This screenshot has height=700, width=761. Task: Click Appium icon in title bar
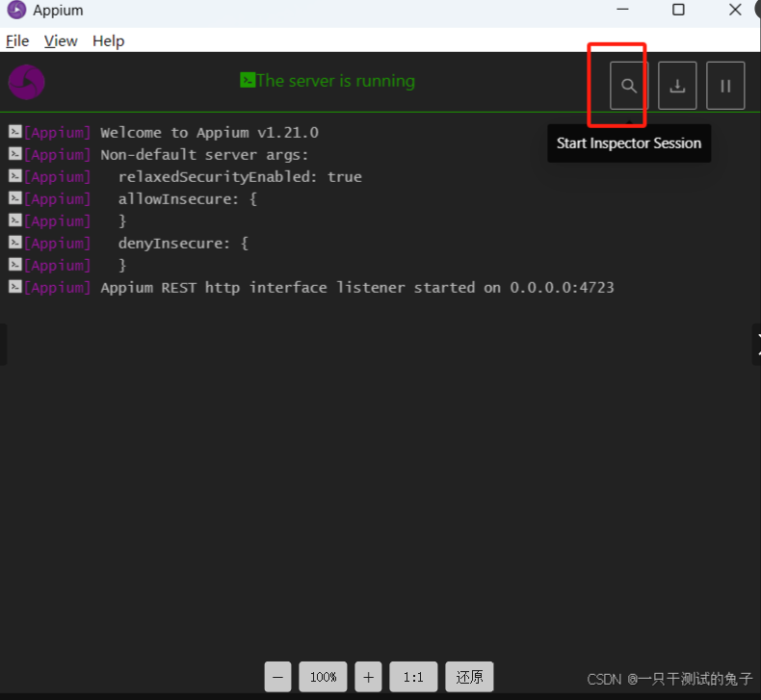(16, 11)
